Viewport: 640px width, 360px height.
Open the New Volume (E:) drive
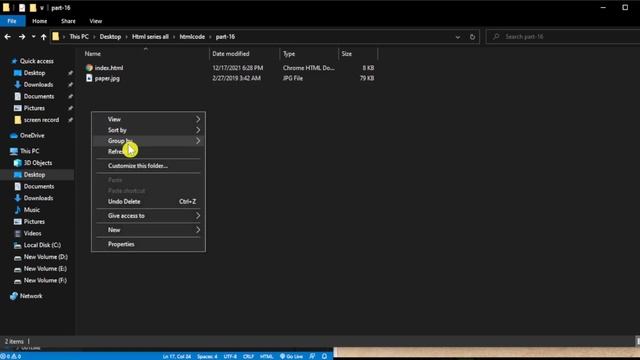pos(45,269)
